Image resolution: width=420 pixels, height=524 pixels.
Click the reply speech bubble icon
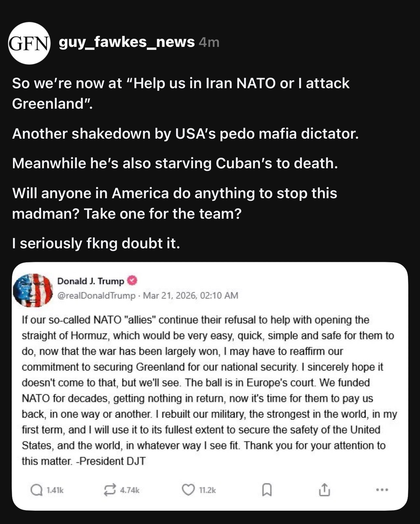(36, 490)
